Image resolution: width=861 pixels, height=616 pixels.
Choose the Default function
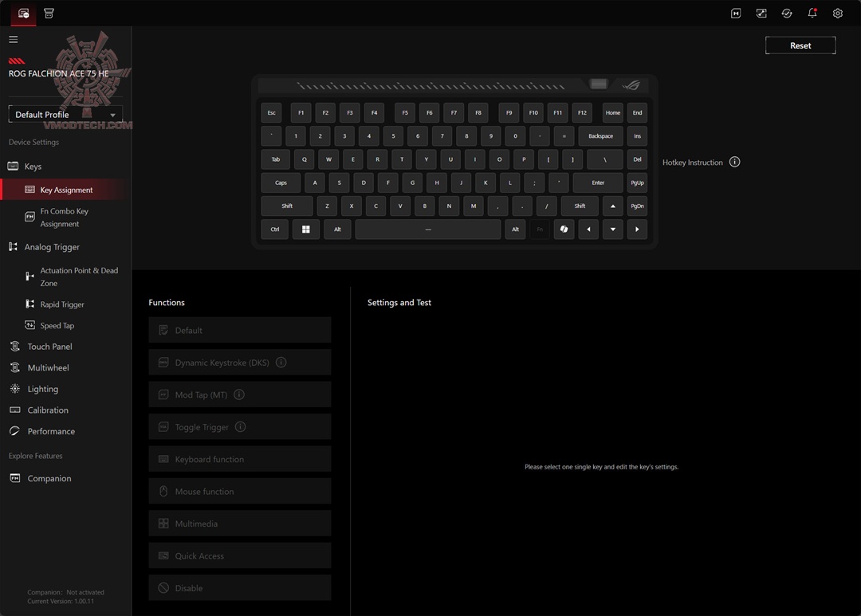239,330
